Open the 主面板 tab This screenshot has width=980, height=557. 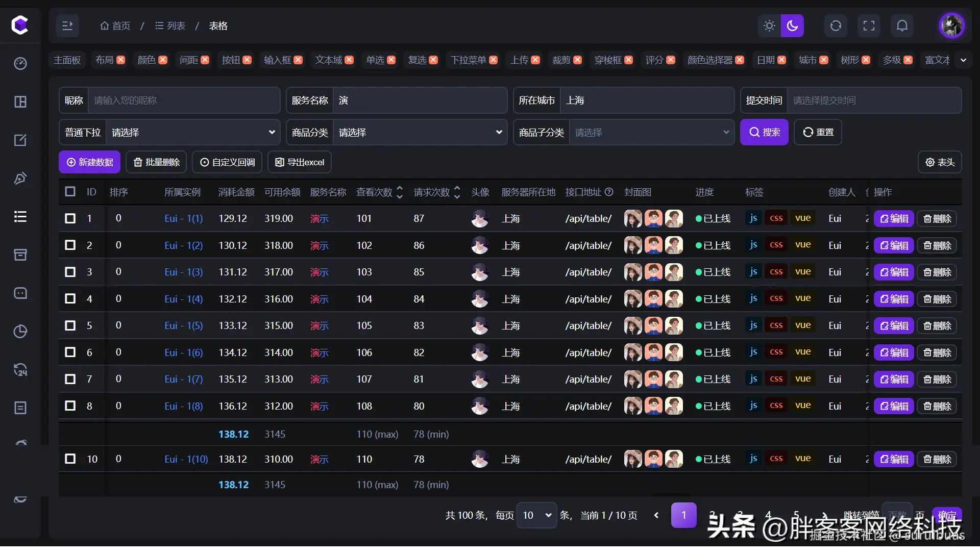[x=67, y=60]
